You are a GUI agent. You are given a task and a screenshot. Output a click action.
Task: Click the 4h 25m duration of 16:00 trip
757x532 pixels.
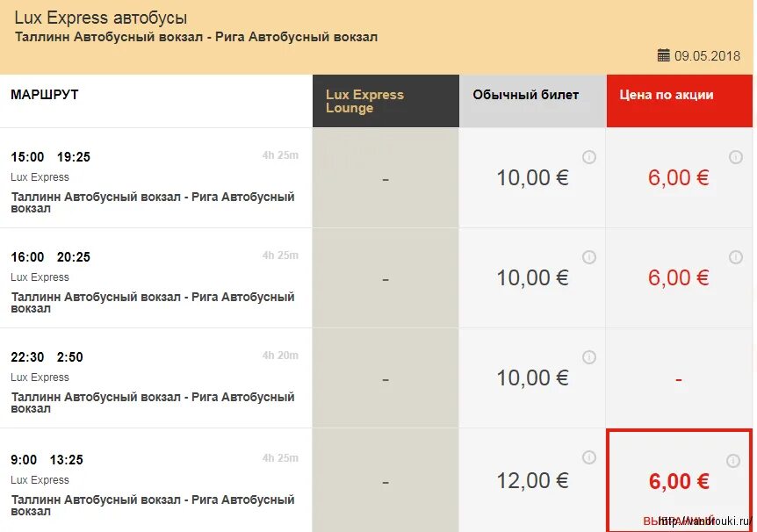pos(280,255)
